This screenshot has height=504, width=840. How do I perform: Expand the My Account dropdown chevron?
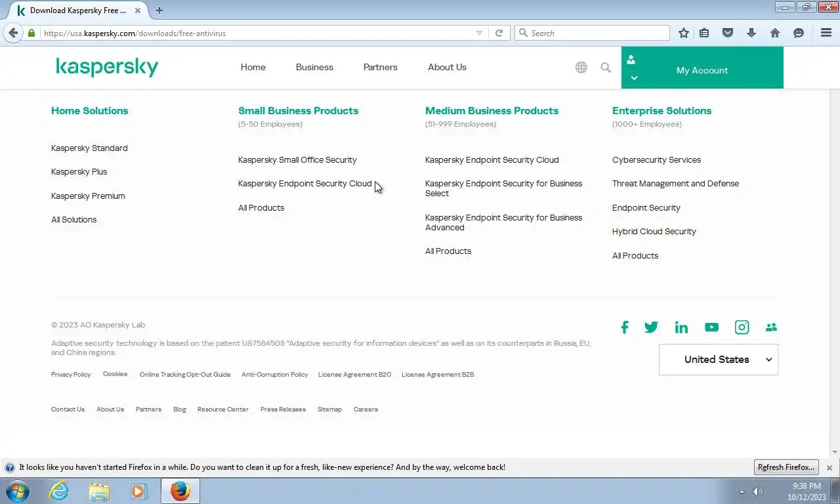click(x=634, y=78)
